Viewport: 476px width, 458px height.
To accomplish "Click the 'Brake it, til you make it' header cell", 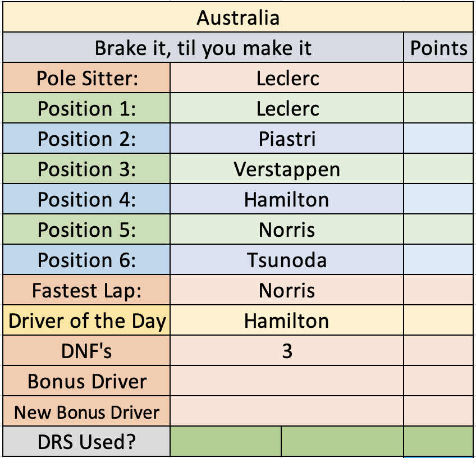I will pyautogui.click(x=203, y=47).
